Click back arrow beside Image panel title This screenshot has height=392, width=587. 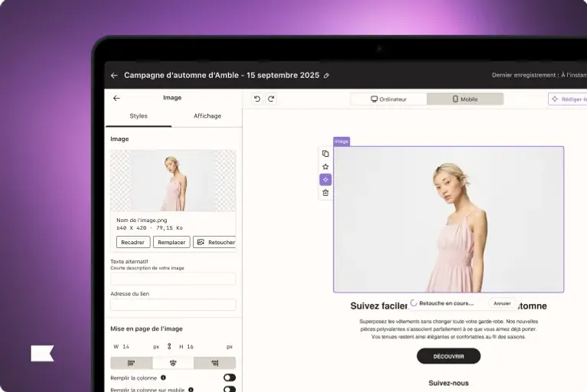click(116, 98)
